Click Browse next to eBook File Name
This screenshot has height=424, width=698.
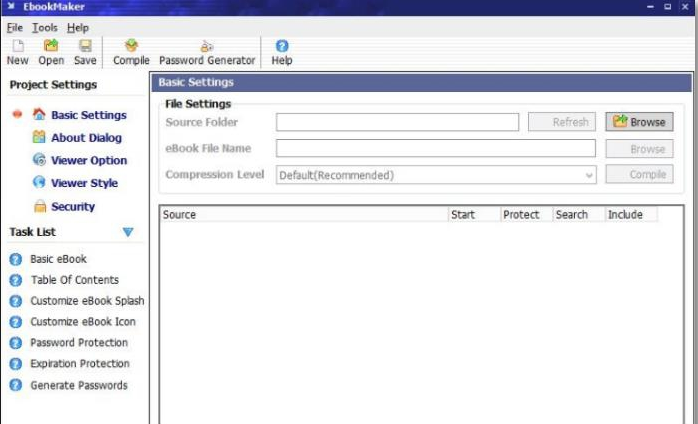(639, 149)
